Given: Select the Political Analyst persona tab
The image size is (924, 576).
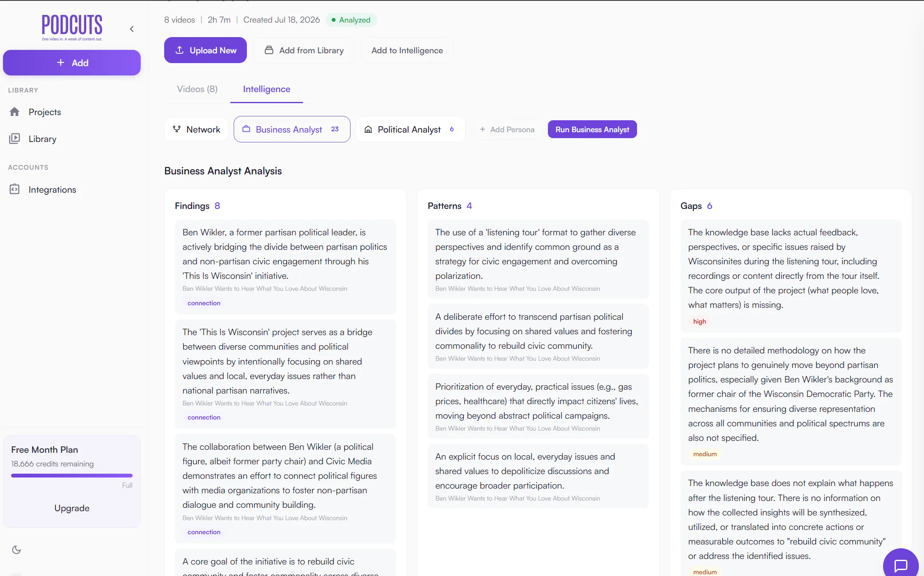Looking at the screenshot, I should point(410,129).
